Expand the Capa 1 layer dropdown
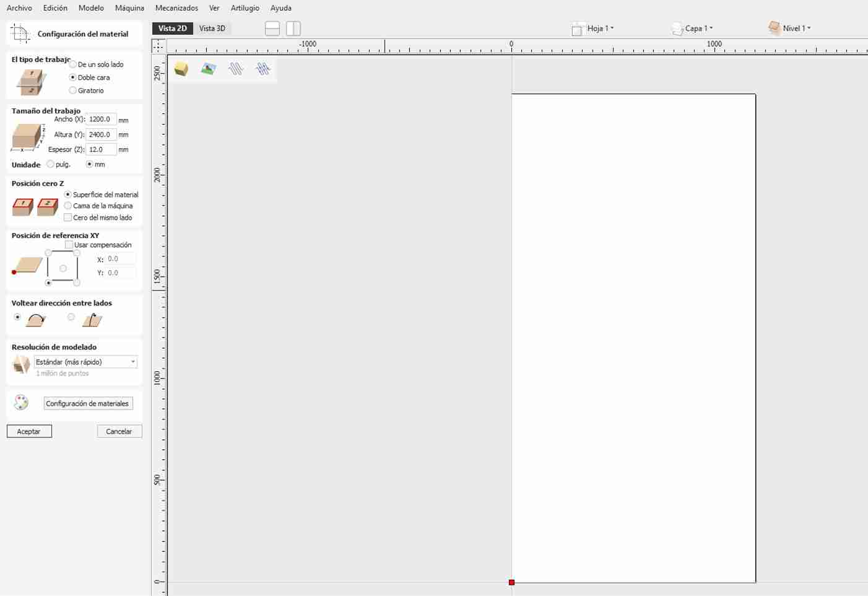868x596 pixels. coord(699,28)
